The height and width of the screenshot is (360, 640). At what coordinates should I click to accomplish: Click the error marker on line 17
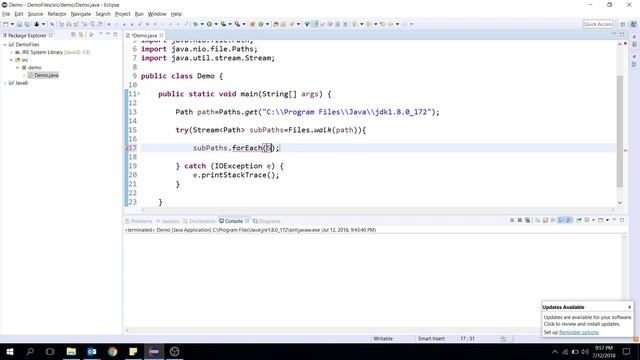coord(126,148)
